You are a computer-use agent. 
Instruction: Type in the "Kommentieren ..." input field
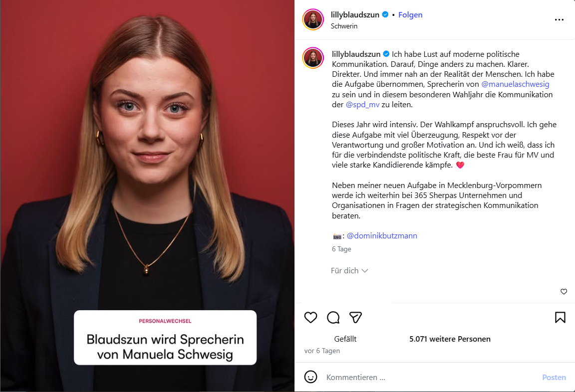(x=429, y=378)
